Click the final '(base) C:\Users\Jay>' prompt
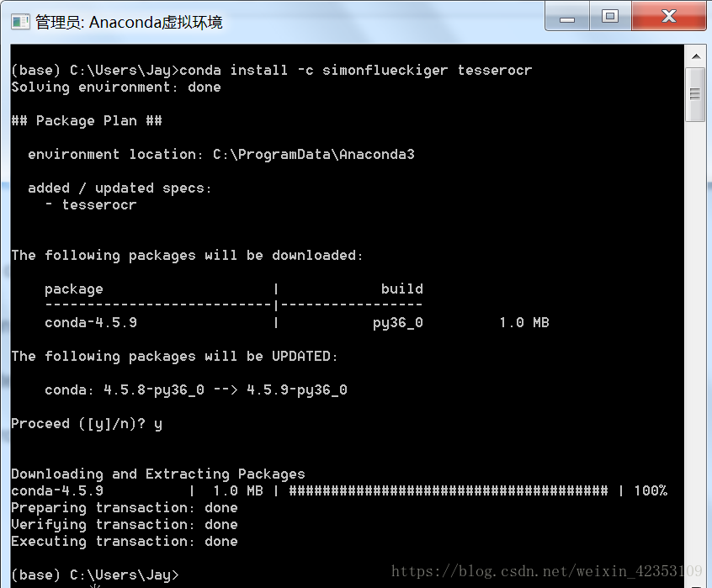Image resolution: width=712 pixels, height=588 pixels. point(95,575)
